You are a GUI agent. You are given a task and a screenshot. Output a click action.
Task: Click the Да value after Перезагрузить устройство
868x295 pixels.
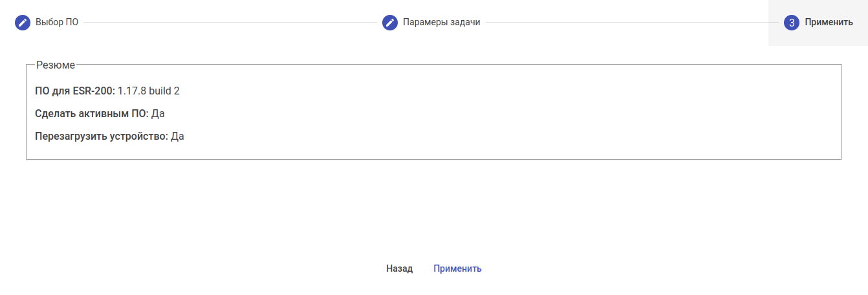tap(177, 137)
